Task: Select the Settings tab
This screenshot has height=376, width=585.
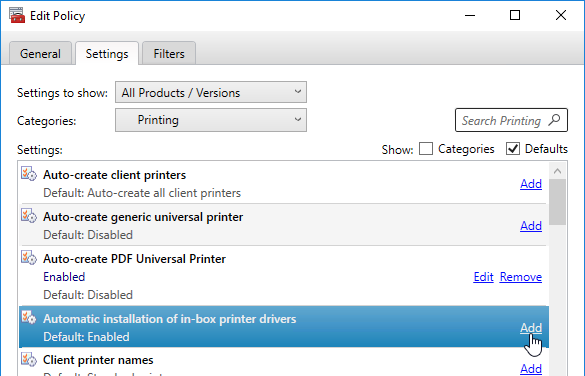Action: pyautogui.click(x=107, y=53)
